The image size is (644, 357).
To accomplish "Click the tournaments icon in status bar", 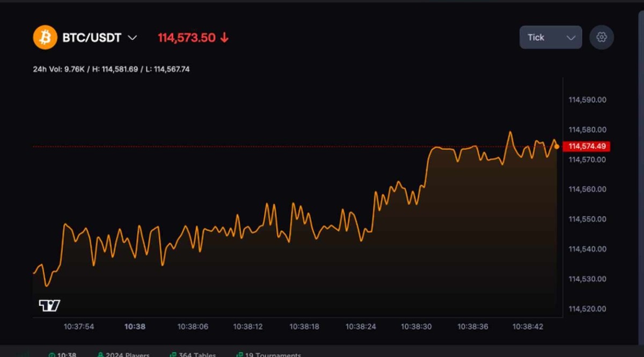I will 240,355.
